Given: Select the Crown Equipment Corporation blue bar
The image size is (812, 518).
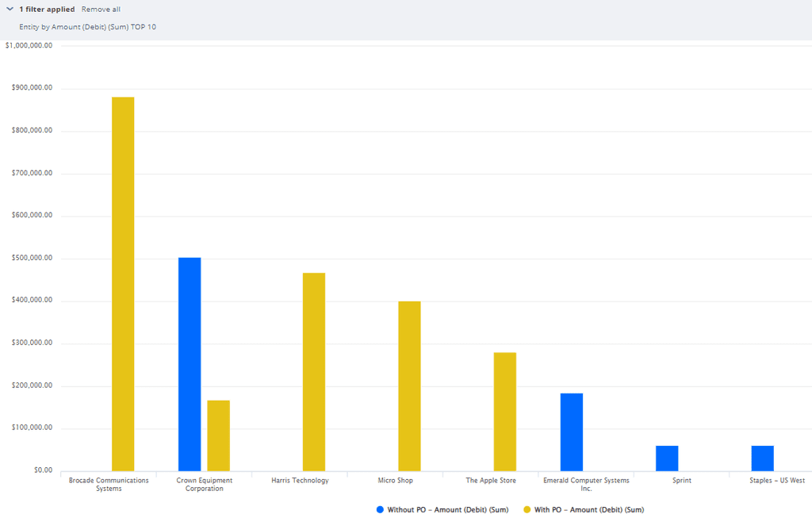Looking at the screenshot, I should pos(190,364).
